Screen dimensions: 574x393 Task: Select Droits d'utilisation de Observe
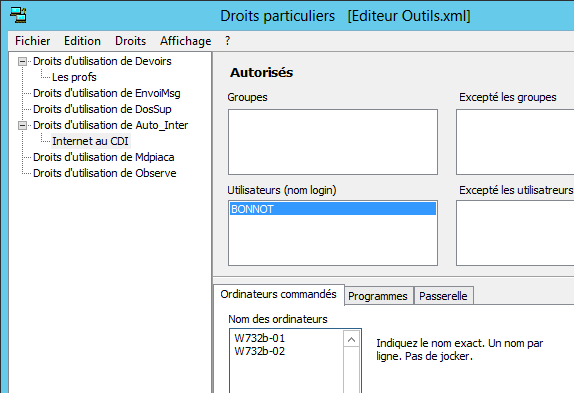click(x=105, y=173)
